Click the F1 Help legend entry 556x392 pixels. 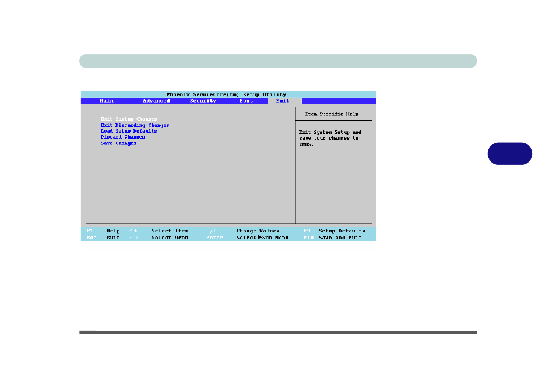103,231
